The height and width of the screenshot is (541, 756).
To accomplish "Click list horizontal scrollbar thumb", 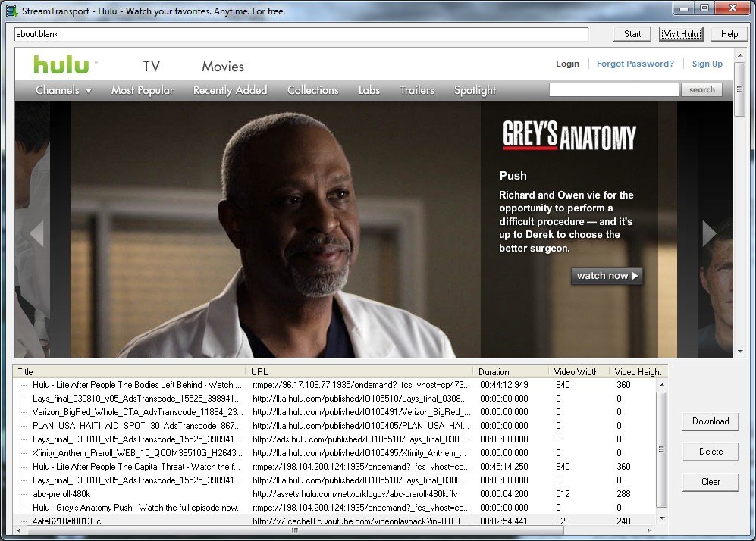I will click(x=294, y=530).
